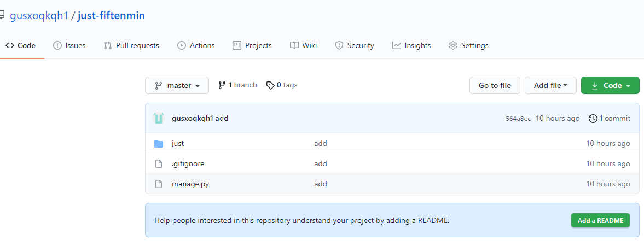The width and height of the screenshot is (644, 246).
Task: Switch to the Issues tab
Action: pyautogui.click(x=69, y=46)
